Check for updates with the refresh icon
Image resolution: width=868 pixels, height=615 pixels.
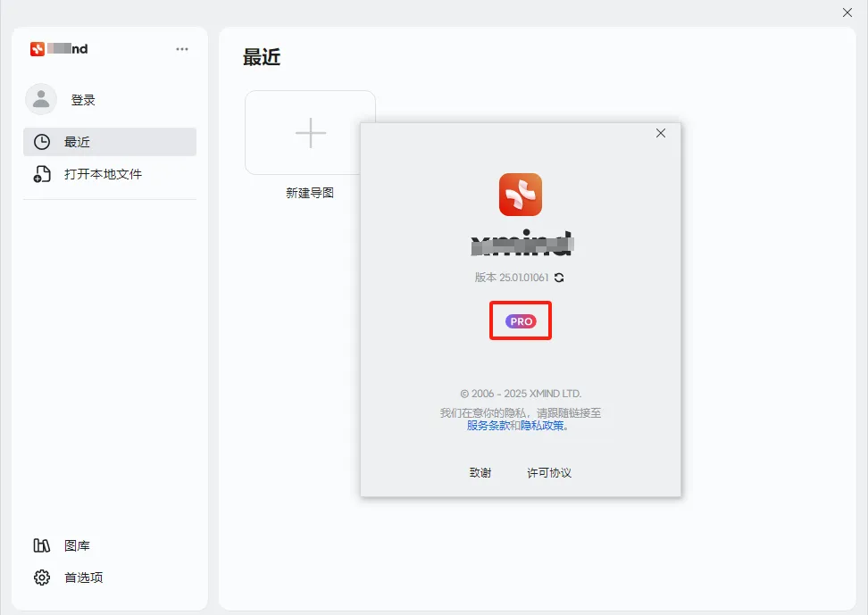coord(559,278)
